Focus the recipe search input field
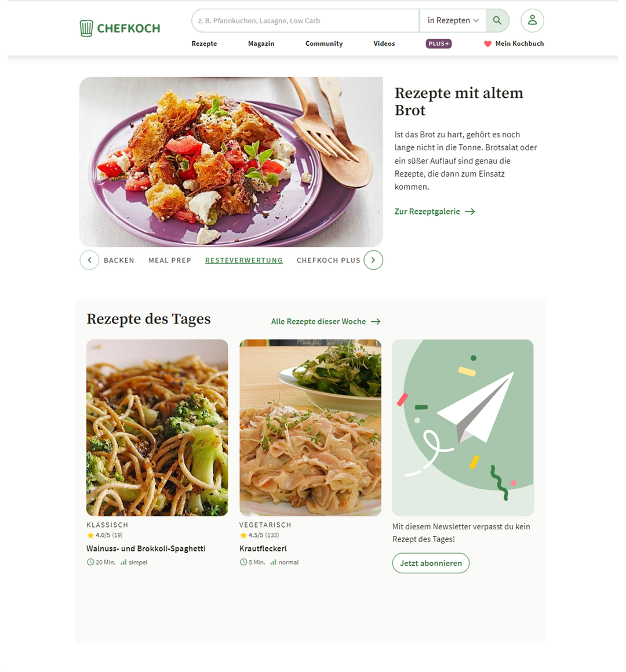Screen dimensions: 626x672 point(305,20)
